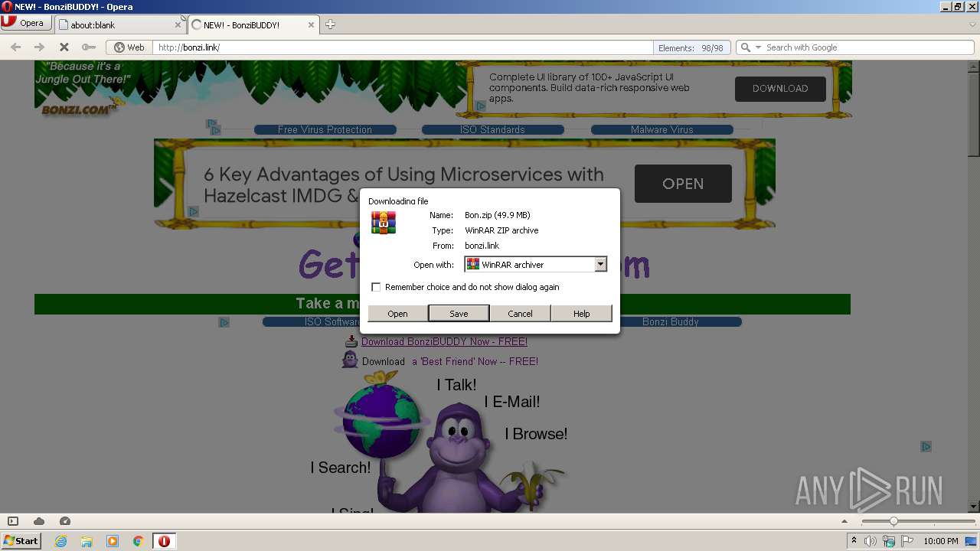Click the network tray icon
980x551 pixels.
click(x=889, y=541)
